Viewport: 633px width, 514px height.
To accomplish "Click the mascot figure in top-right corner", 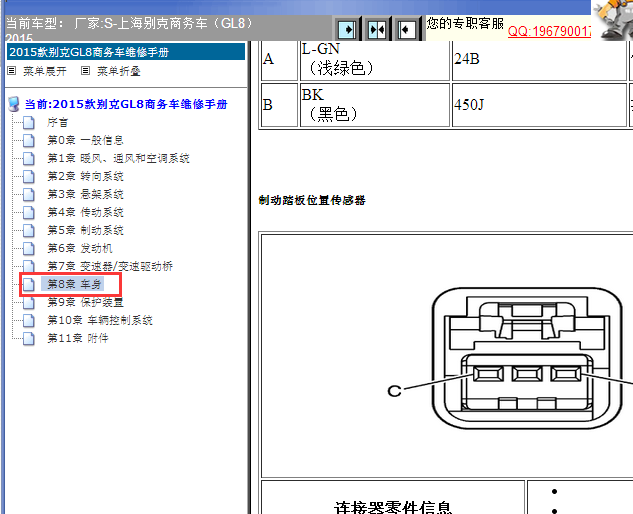I will coord(612,20).
